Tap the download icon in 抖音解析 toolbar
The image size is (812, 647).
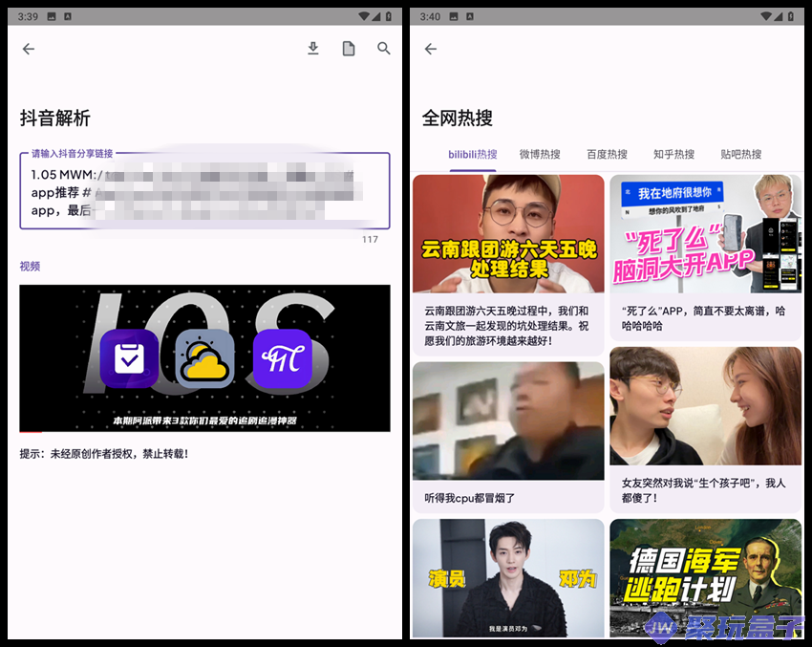click(312, 49)
